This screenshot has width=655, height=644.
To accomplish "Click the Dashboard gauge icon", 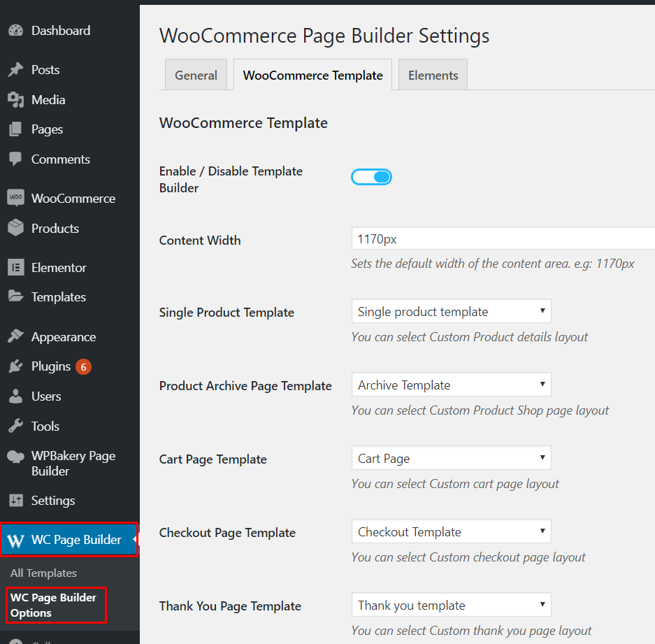I will click(x=15, y=31).
